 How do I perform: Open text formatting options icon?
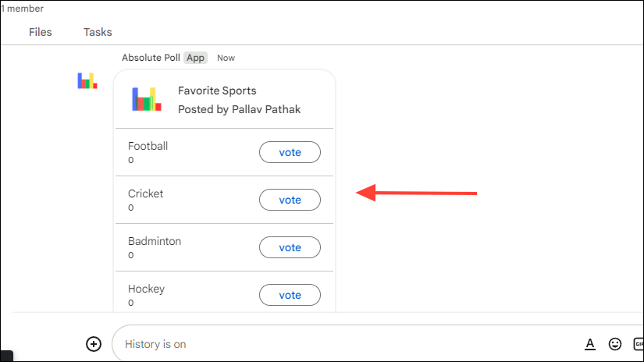pos(590,344)
